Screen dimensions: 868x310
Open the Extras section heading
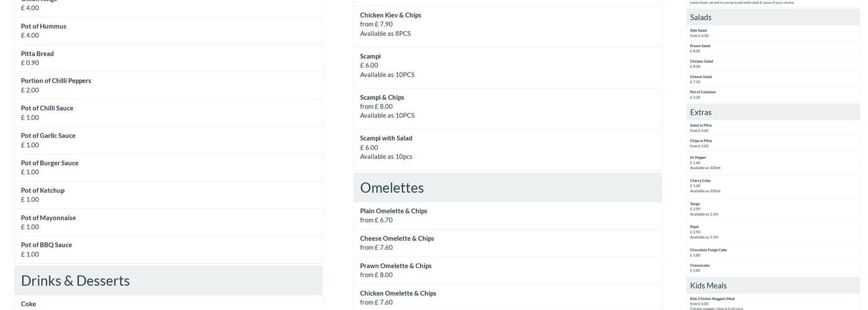tap(701, 112)
